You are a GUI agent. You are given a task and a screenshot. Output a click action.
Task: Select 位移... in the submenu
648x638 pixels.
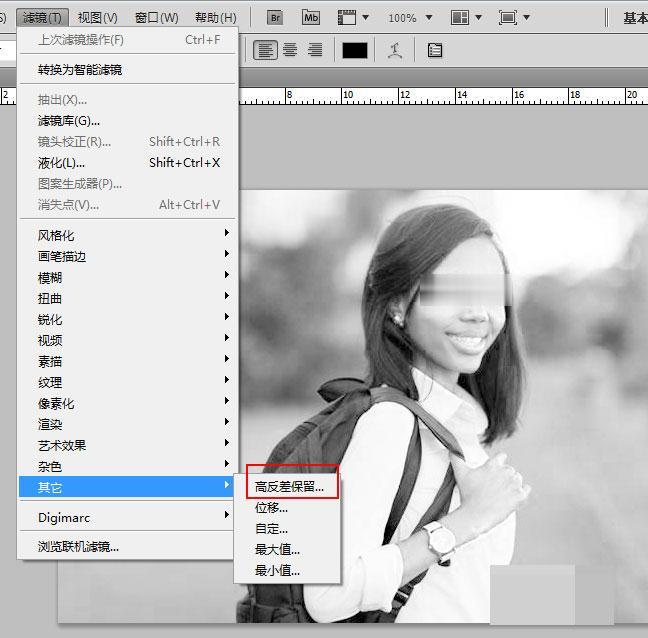pyautogui.click(x=288, y=507)
